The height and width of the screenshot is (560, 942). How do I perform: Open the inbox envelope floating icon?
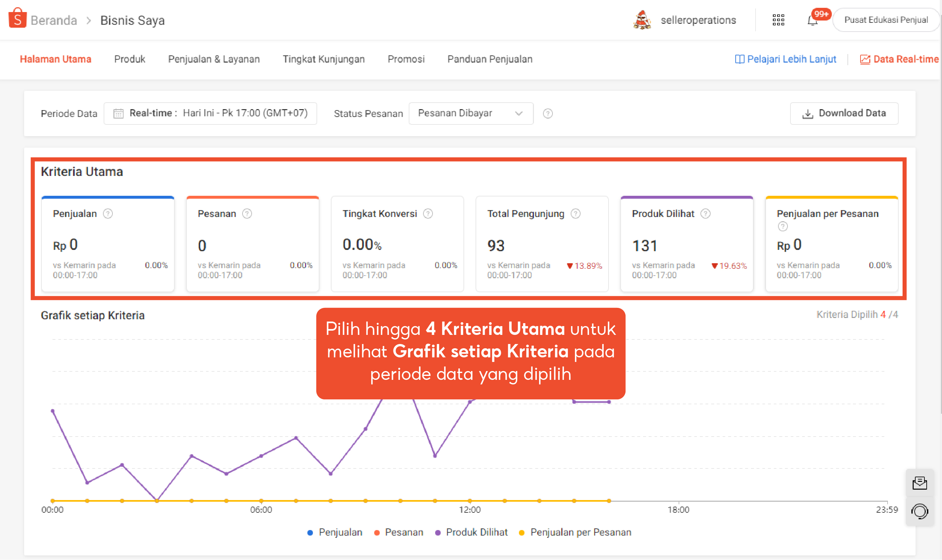[x=920, y=483]
